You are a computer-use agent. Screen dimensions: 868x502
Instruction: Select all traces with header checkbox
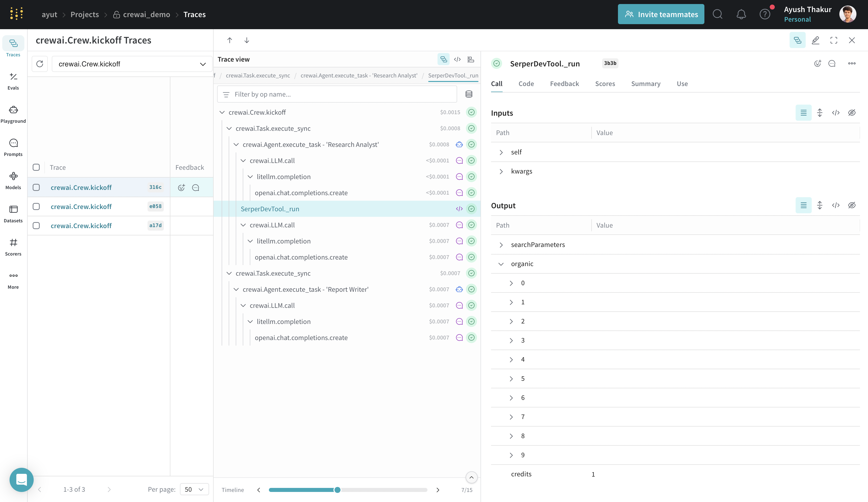36,167
